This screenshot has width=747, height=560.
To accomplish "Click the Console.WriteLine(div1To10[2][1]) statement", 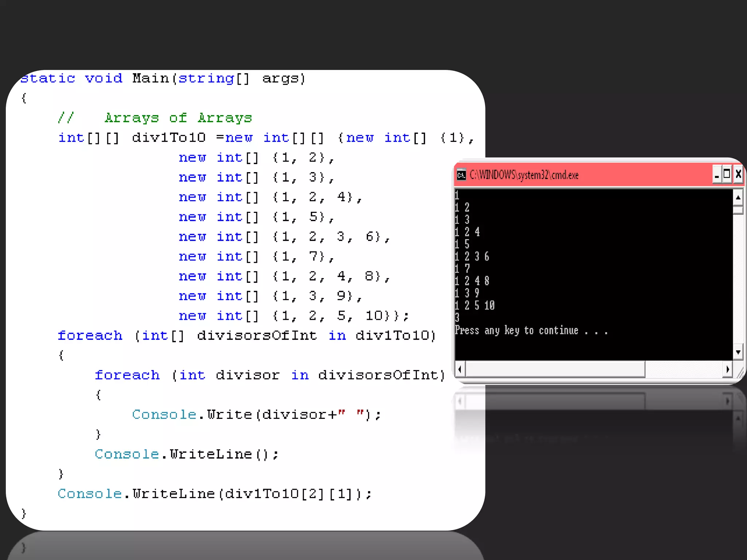I will 214,494.
